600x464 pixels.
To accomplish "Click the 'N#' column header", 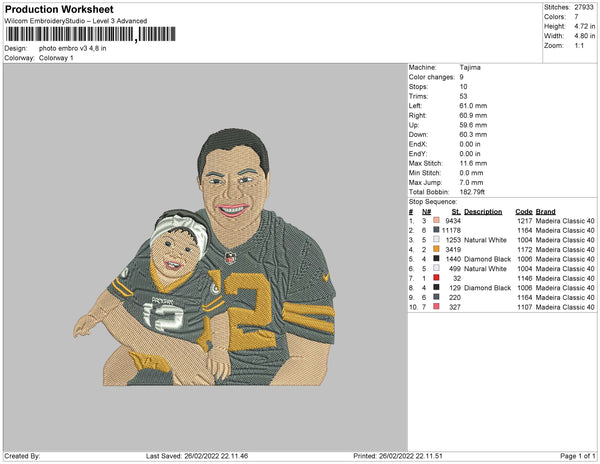I will [x=426, y=212].
